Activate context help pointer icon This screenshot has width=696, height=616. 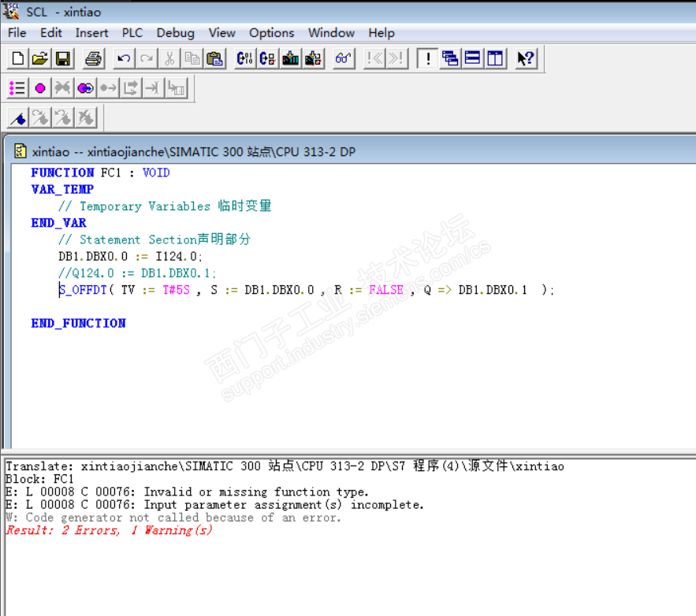(526, 58)
